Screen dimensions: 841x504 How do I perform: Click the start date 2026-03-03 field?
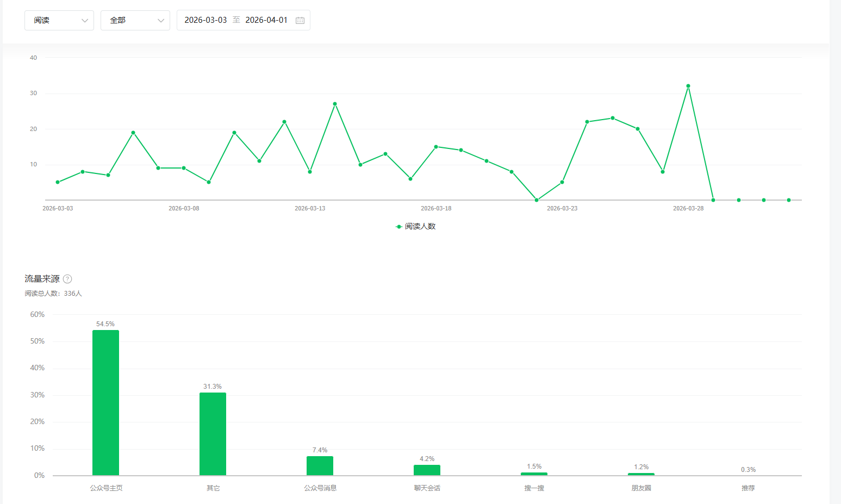point(205,20)
